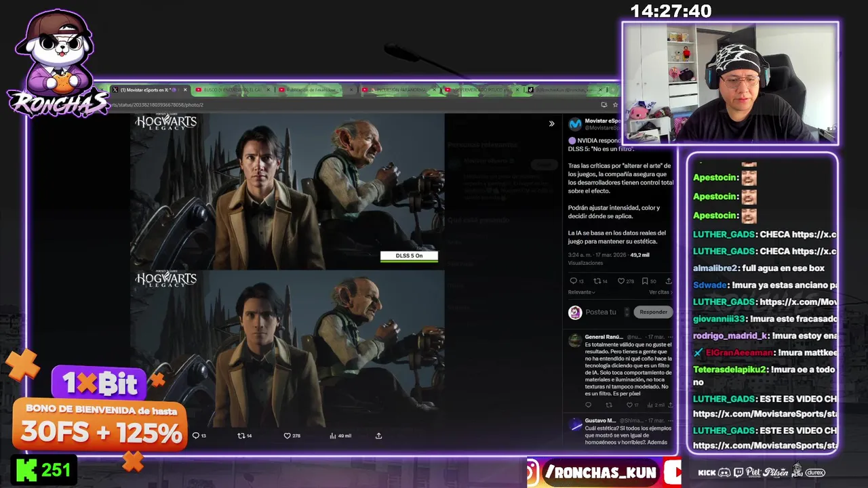Screen dimensions: 868x488
Task: Click the browser address bar URL
Action: [156, 105]
